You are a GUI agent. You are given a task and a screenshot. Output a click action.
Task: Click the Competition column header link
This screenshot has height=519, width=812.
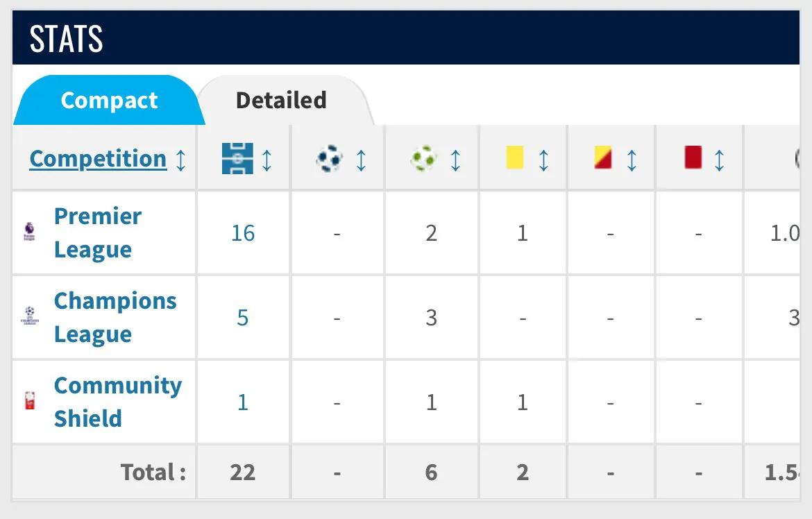click(98, 159)
